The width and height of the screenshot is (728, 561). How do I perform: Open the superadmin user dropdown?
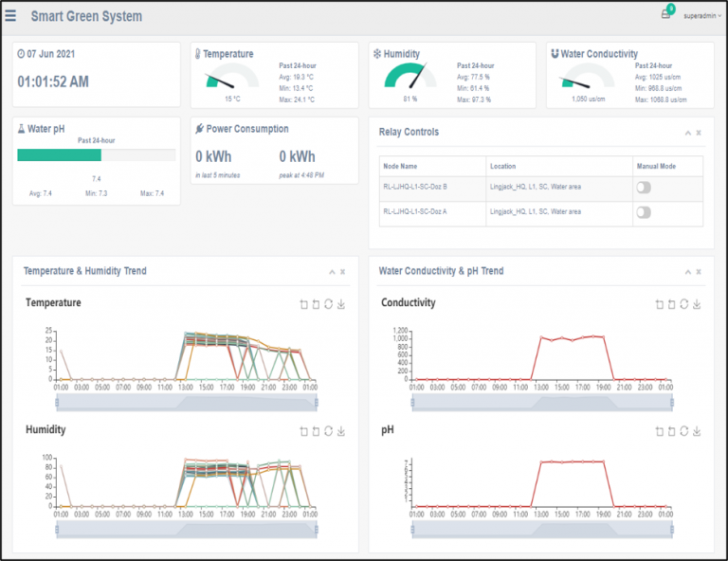702,16
